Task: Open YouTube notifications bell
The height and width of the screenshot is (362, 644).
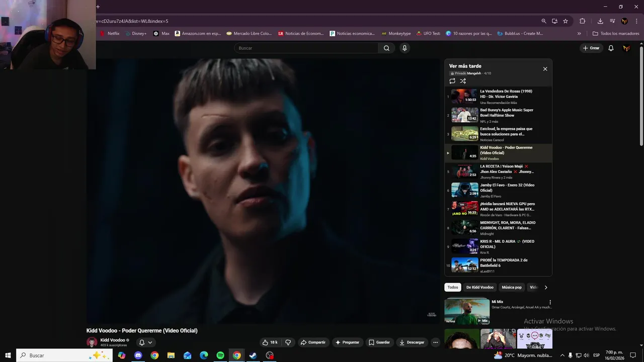Action: point(611,48)
